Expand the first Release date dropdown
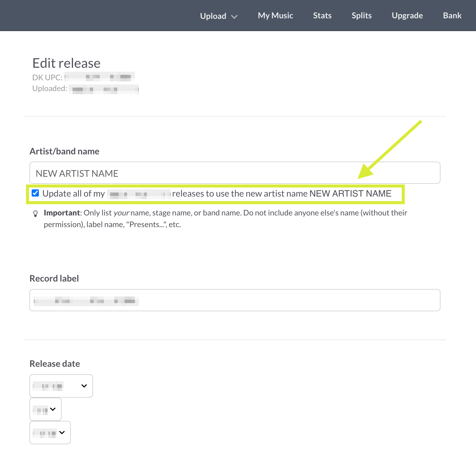 point(61,386)
